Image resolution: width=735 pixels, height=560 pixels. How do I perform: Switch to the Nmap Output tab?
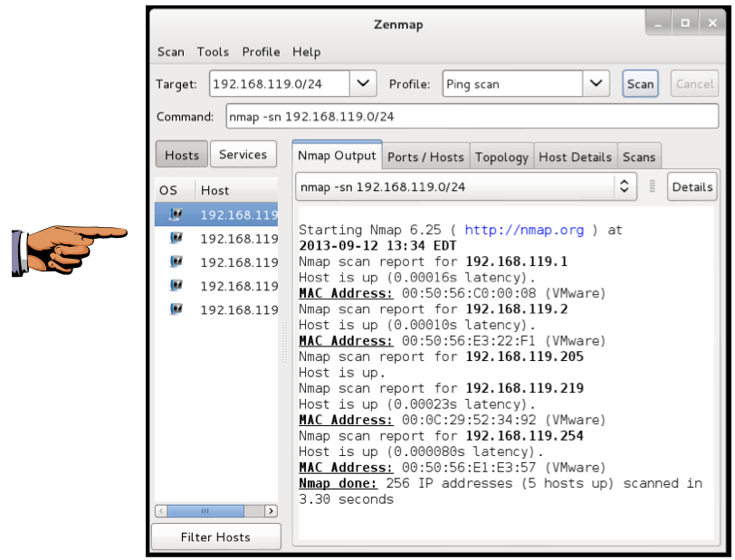337,155
